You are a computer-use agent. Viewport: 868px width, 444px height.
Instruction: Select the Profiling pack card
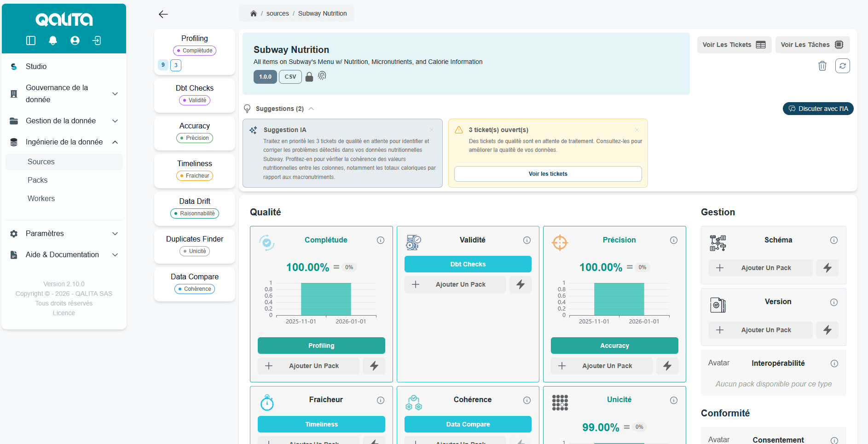pos(195,52)
